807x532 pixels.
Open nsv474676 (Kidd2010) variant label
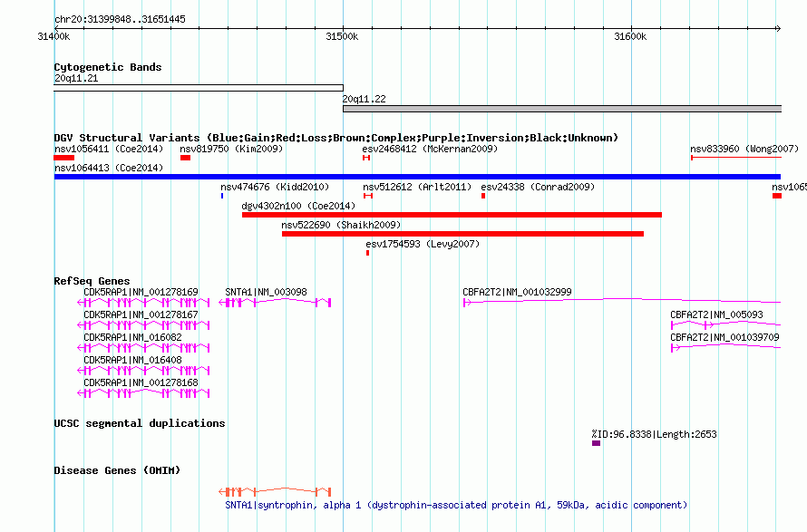point(275,187)
